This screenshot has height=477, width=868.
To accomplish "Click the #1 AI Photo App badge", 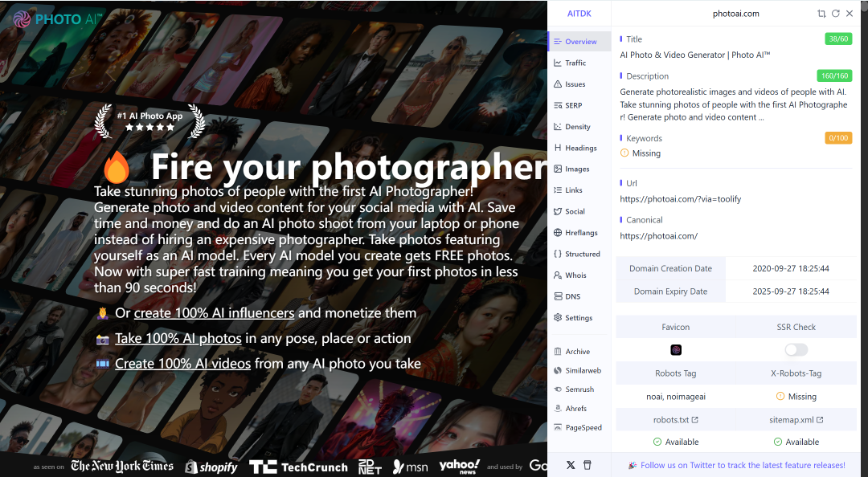I will (x=150, y=121).
